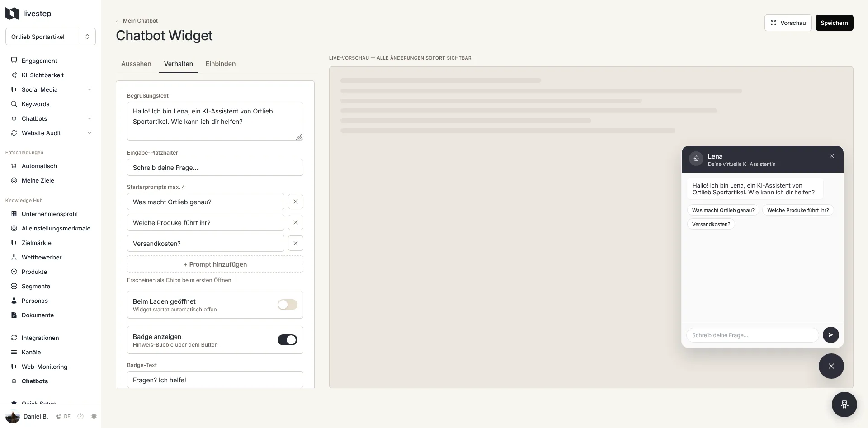Disable Badge anzeigen toggle
This screenshot has width=868, height=428.
click(x=288, y=340)
